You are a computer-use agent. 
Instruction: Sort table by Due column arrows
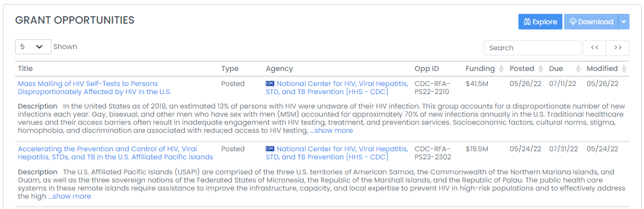(x=579, y=69)
